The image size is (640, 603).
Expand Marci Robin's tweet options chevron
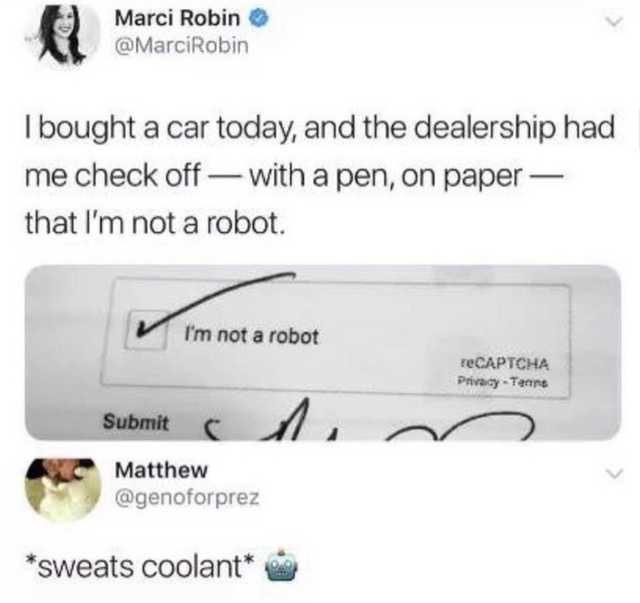(x=613, y=22)
